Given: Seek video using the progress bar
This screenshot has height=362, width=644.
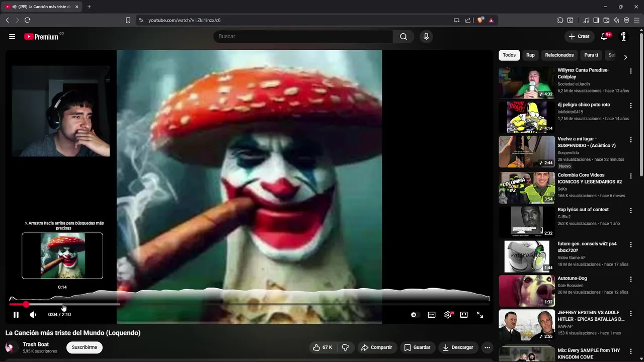Looking at the screenshot, I should (x=249, y=304).
